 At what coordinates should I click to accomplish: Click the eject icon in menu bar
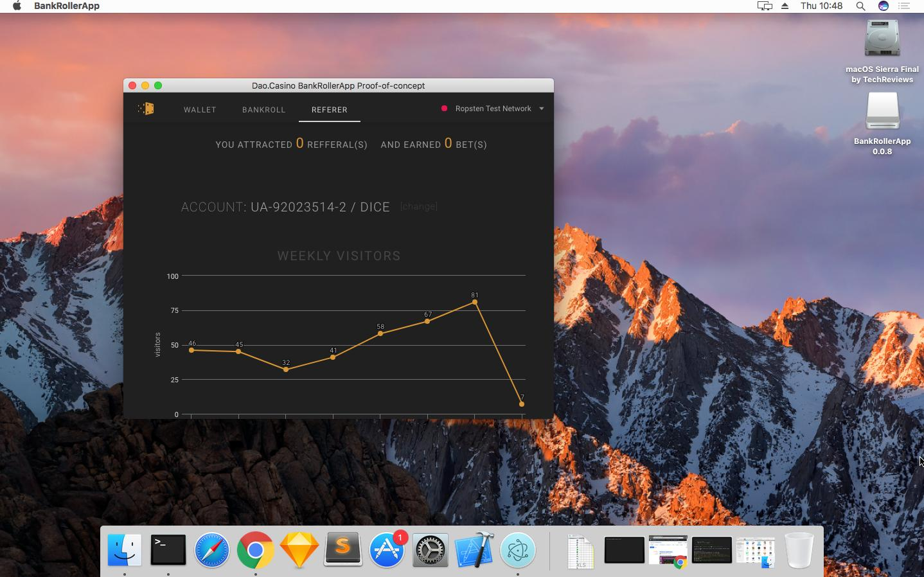[x=785, y=6]
